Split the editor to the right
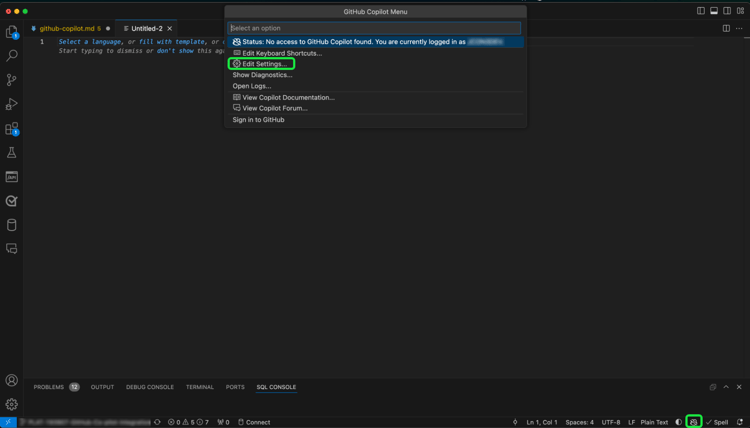The width and height of the screenshot is (750, 428). point(726,29)
